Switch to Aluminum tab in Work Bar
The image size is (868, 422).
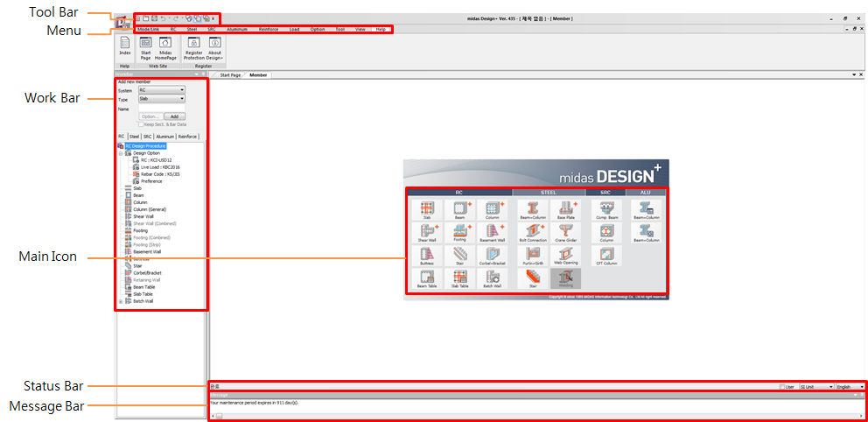(165, 137)
